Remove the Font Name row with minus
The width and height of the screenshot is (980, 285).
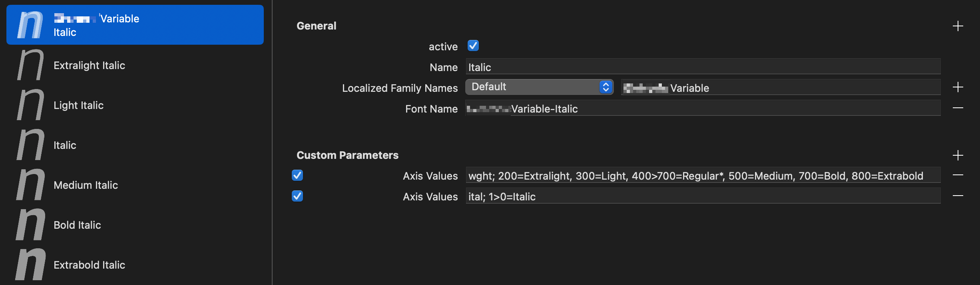pos(958,108)
